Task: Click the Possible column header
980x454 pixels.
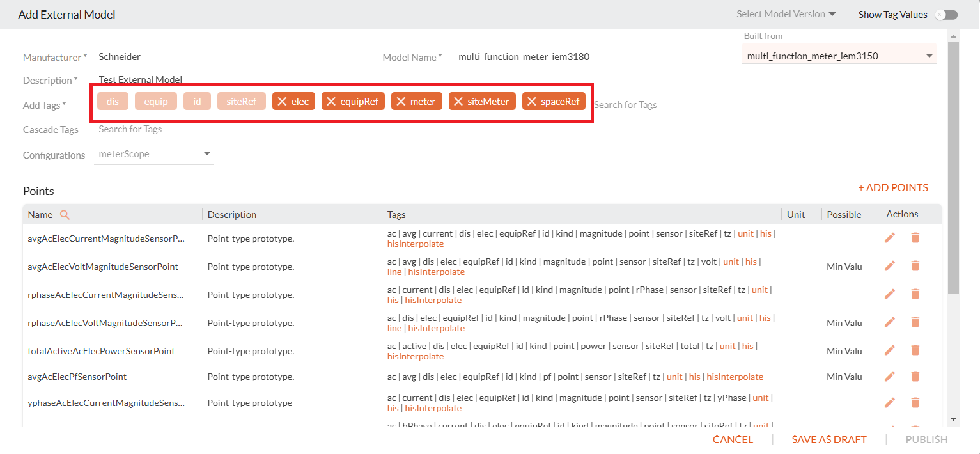Action: 844,215
